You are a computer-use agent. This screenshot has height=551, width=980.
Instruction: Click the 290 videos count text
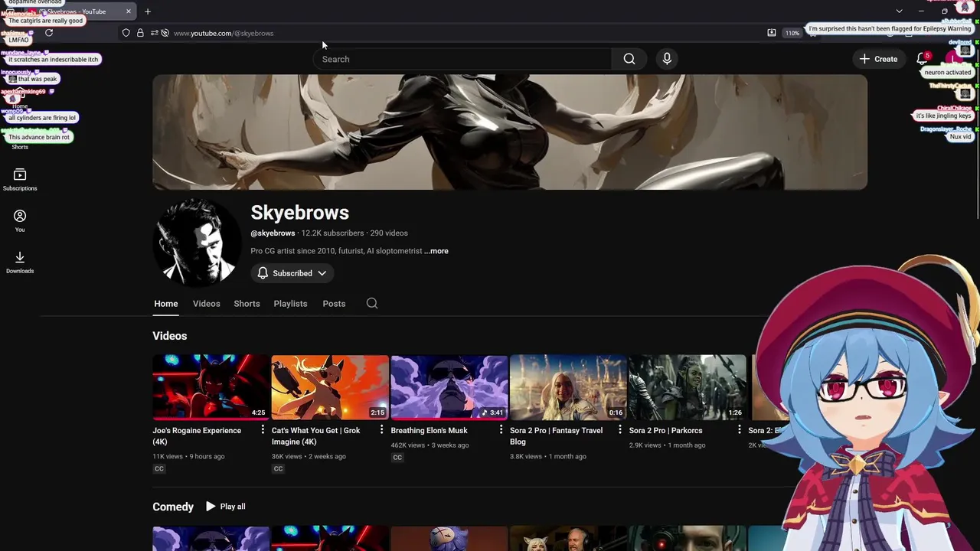389,233
